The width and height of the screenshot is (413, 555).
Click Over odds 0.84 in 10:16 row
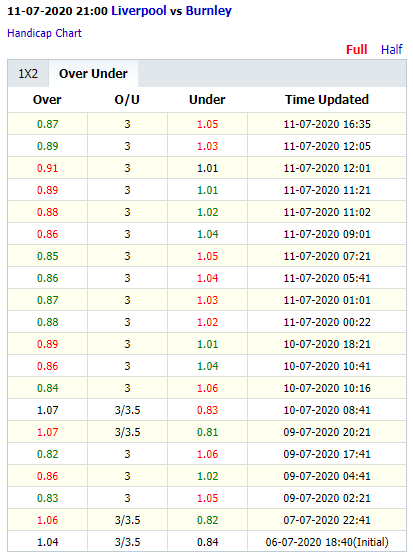pyautogui.click(x=47, y=388)
